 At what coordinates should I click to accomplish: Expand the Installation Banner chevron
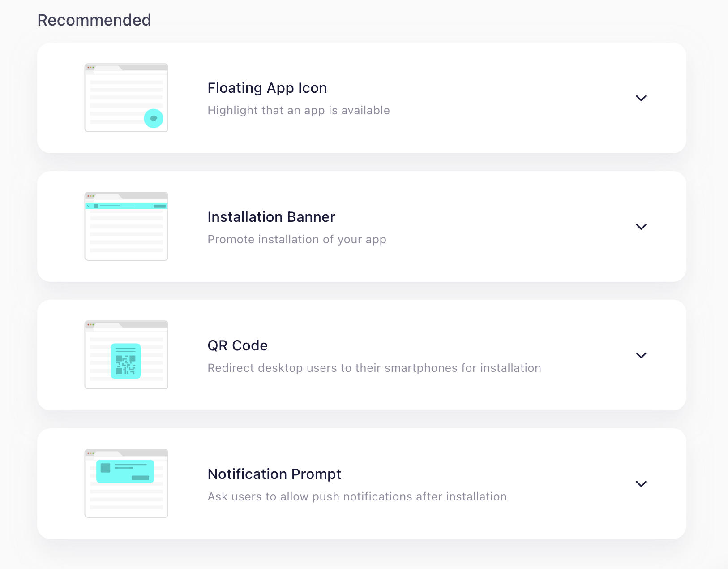pos(641,227)
